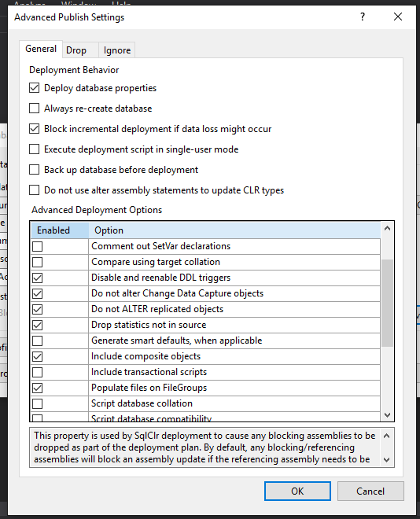Check Compare using target collation option
This screenshot has height=519, width=420.
38,262
